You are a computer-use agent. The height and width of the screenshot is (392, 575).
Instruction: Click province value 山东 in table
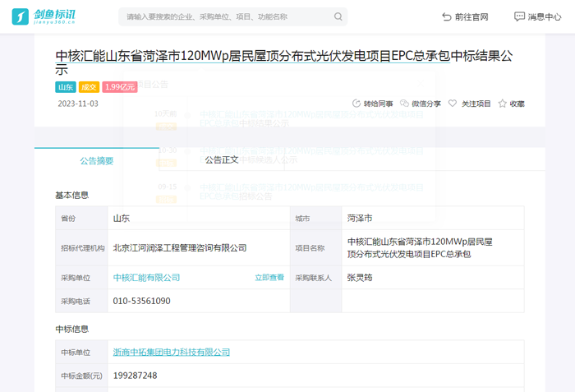[x=122, y=219]
